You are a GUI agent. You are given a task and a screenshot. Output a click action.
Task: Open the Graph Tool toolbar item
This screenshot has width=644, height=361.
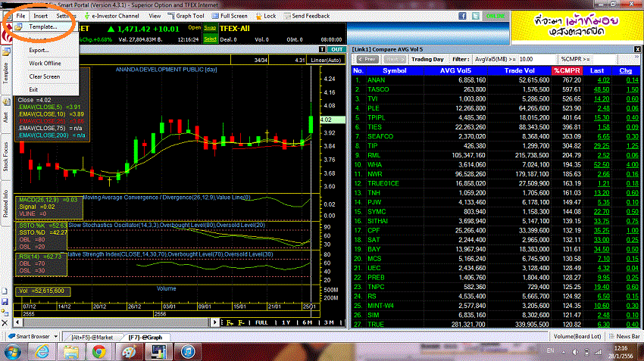[x=186, y=16]
